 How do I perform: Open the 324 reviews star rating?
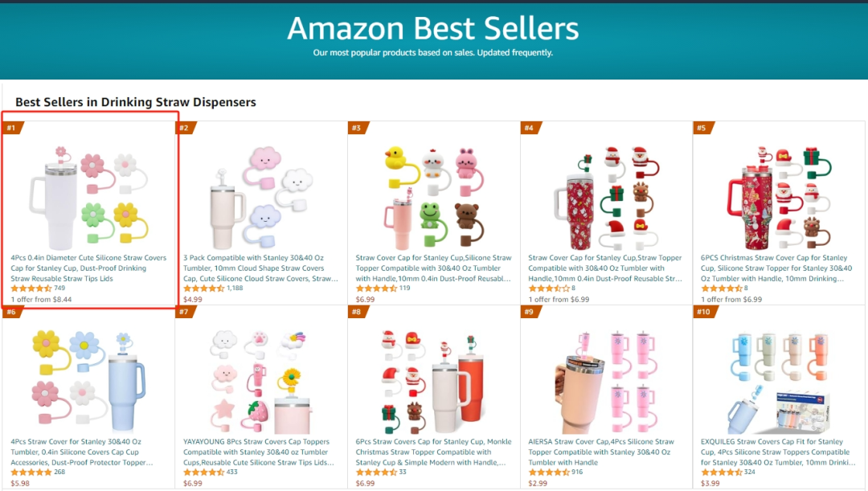(721, 473)
